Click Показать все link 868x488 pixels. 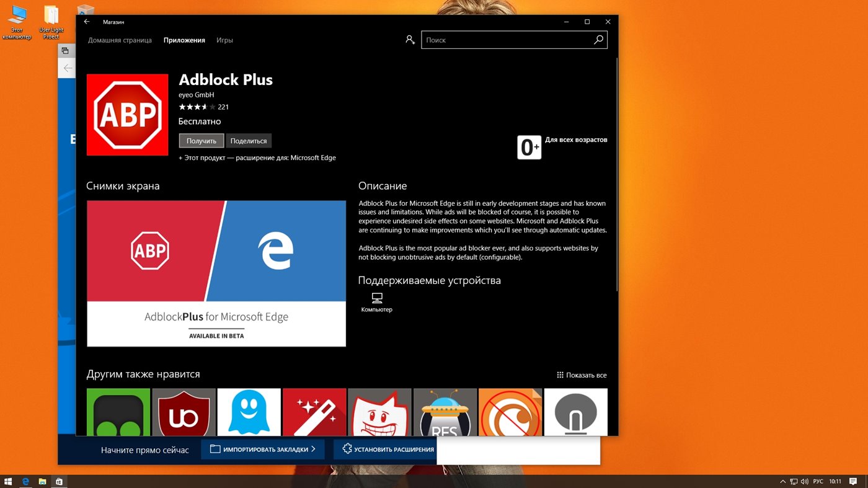[582, 375]
